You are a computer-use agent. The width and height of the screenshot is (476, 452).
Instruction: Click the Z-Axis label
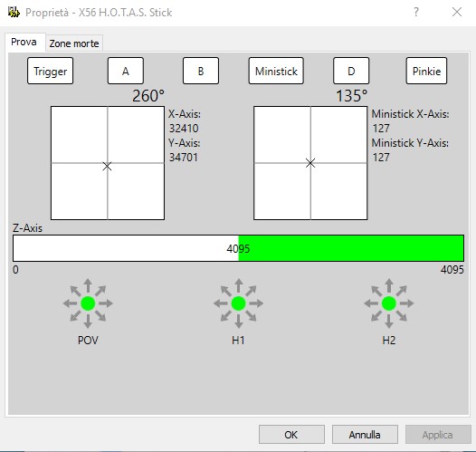click(28, 228)
